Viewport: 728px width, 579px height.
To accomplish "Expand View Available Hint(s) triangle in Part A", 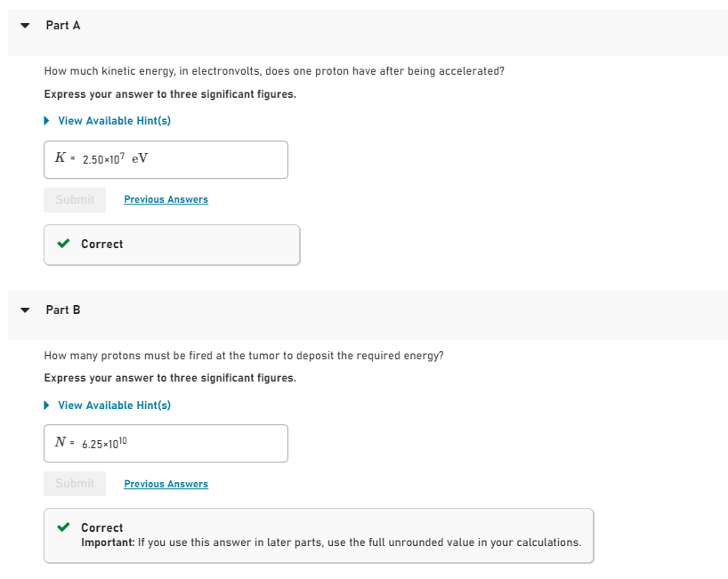I will pyautogui.click(x=48, y=121).
